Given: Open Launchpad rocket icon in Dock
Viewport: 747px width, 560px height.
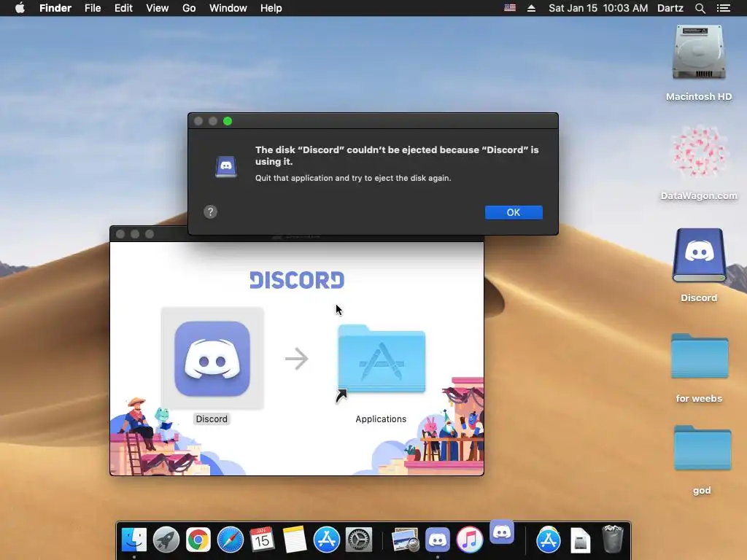Looking at the screenshot, I should 166,540.
